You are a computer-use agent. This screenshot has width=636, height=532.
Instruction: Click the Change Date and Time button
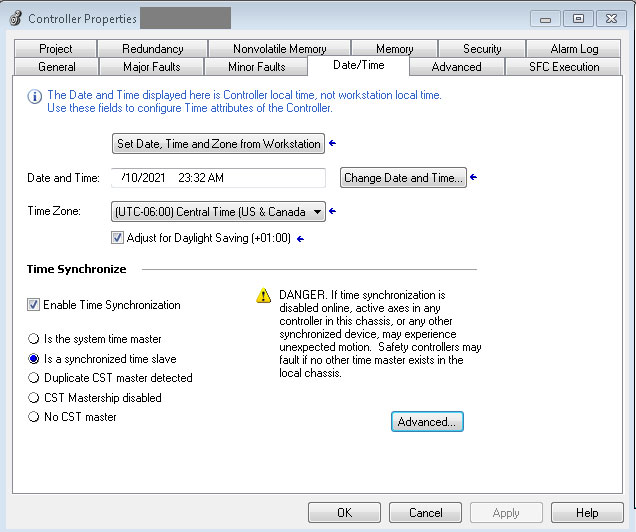pyautogui.click(x=403, y=178)
